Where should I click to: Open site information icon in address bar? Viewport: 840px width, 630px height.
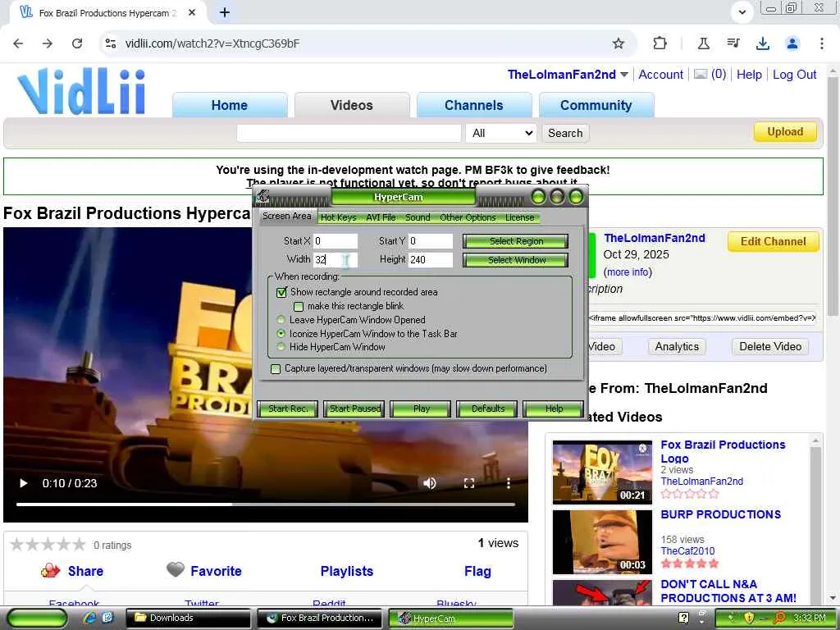tap(111, 43)
